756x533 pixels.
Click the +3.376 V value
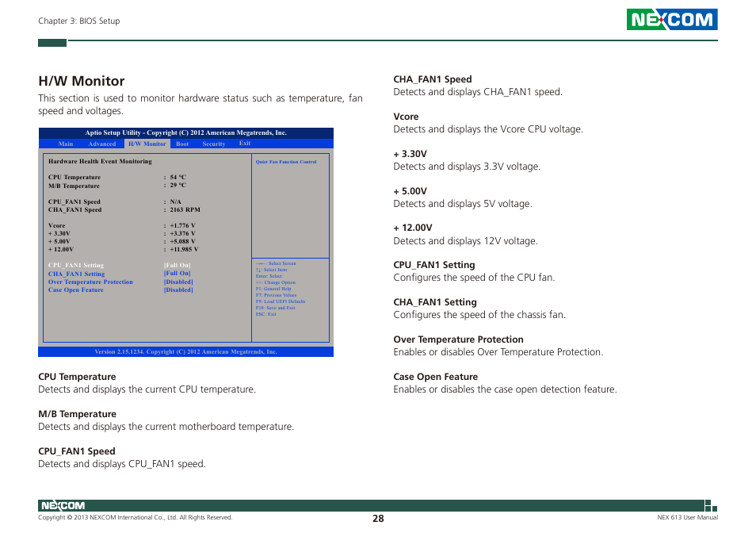coord(183,233)
